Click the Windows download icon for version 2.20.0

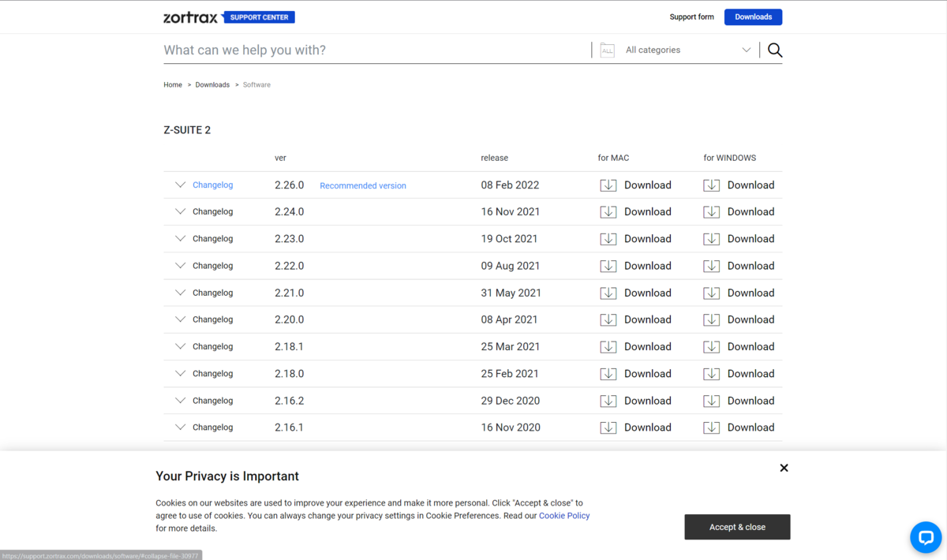click(x=712, y=319)
